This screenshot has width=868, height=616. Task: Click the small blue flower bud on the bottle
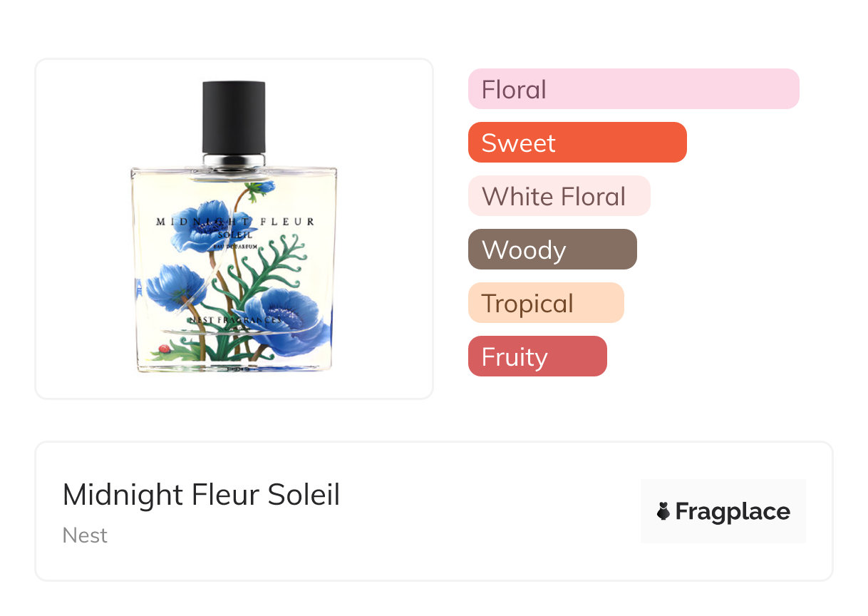pos(266,187)
